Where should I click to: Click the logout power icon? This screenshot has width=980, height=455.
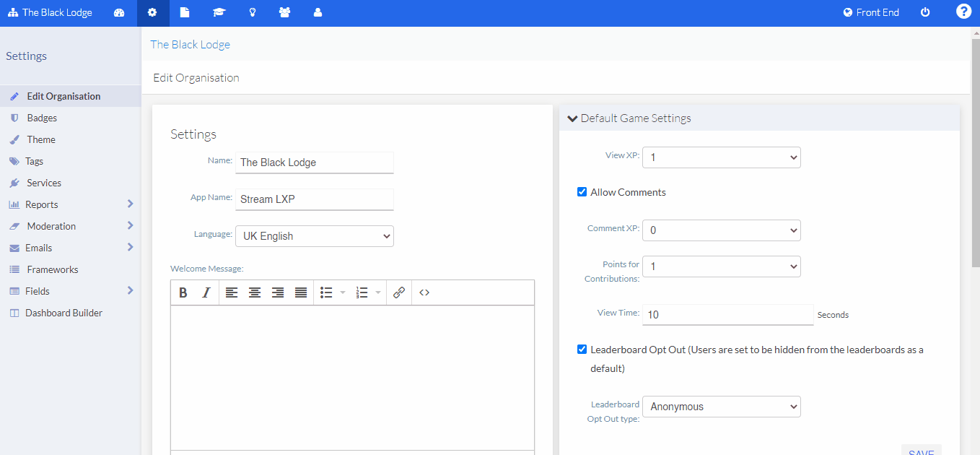pyautogui.click(x=925, y=12)
